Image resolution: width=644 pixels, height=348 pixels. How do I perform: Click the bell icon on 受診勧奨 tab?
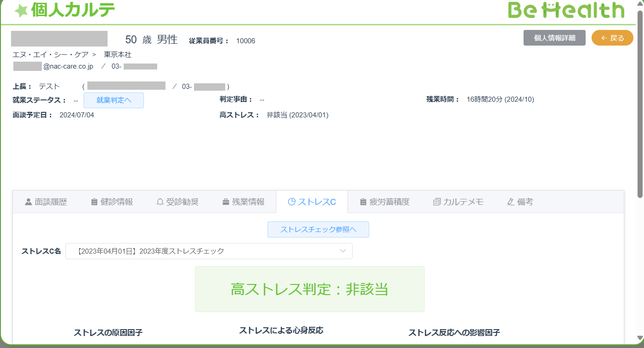160,202
